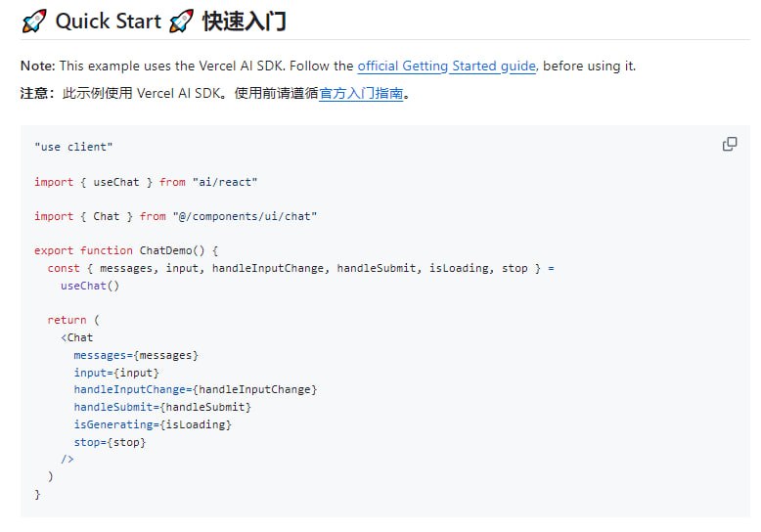Screen dimensions: 761x532
Task: Click the "use client" code line
Action: [73, 147]
